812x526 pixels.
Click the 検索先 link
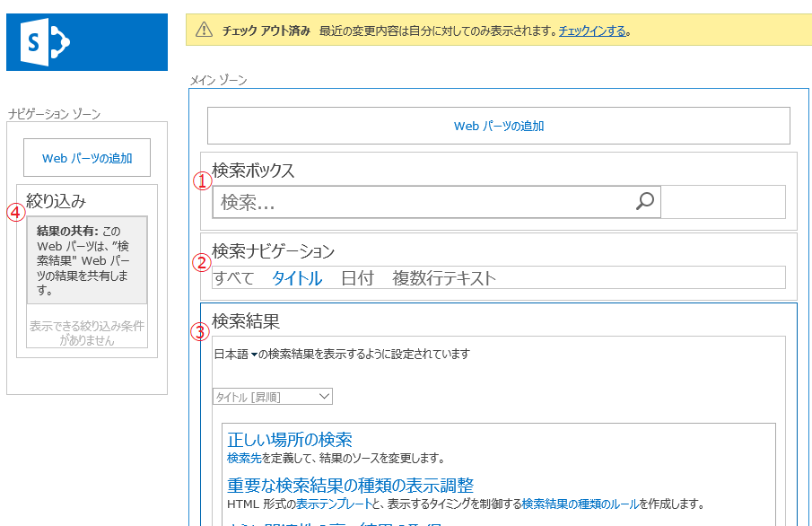click(244, 458)
